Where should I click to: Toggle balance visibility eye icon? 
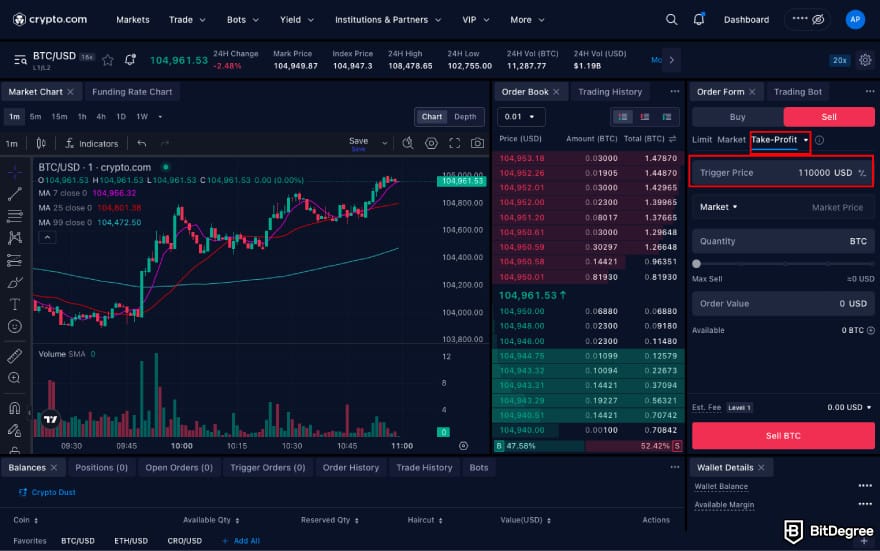pos(818,20)
